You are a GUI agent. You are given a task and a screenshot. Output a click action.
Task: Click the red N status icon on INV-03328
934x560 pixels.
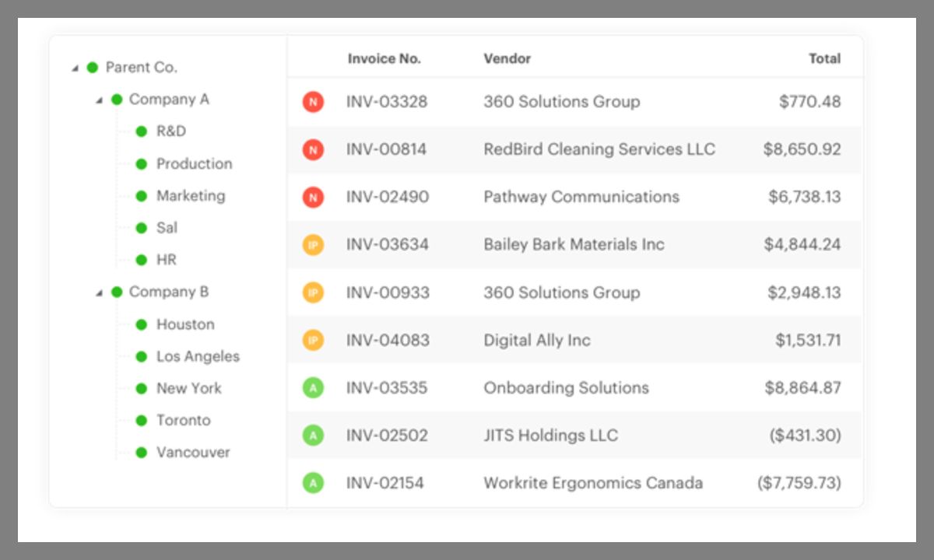click(x=313, y=102)
